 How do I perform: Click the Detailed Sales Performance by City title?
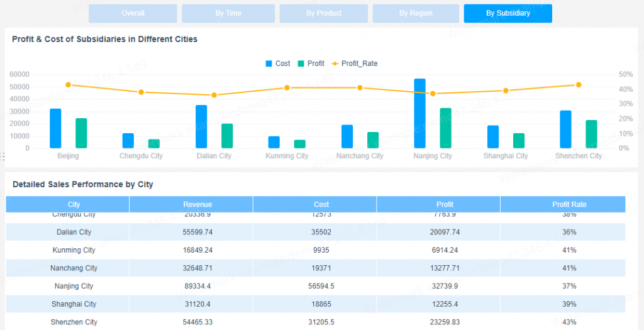click(83, 184)
